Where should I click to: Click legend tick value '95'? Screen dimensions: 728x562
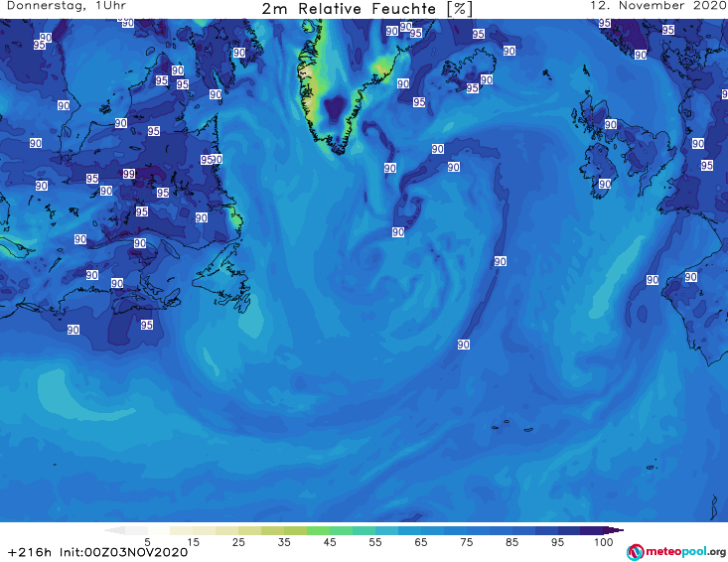(557, 541)
